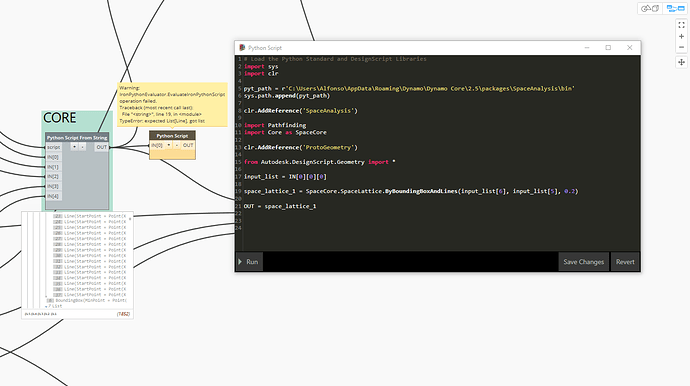
Task: Zoom out on the graph canvas
Action: coord(681,47)
